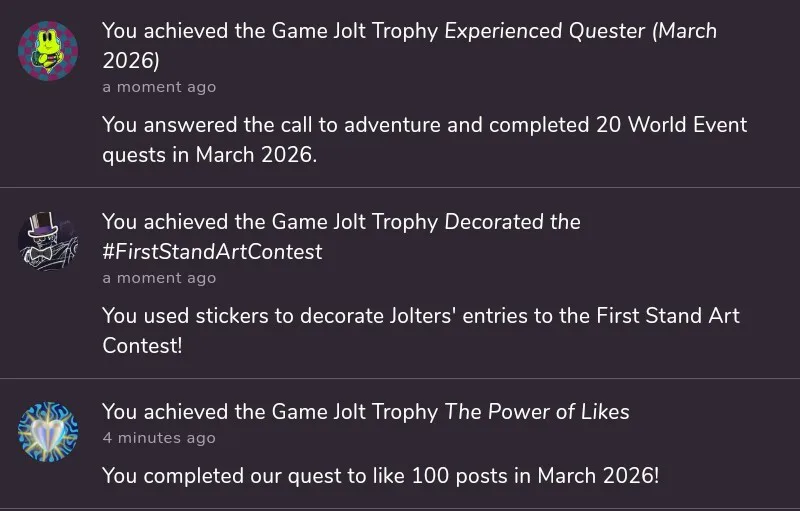Open the Experienced Quester trophy name
The width and height of the screenshot is (800, 511).
[545, 31]
